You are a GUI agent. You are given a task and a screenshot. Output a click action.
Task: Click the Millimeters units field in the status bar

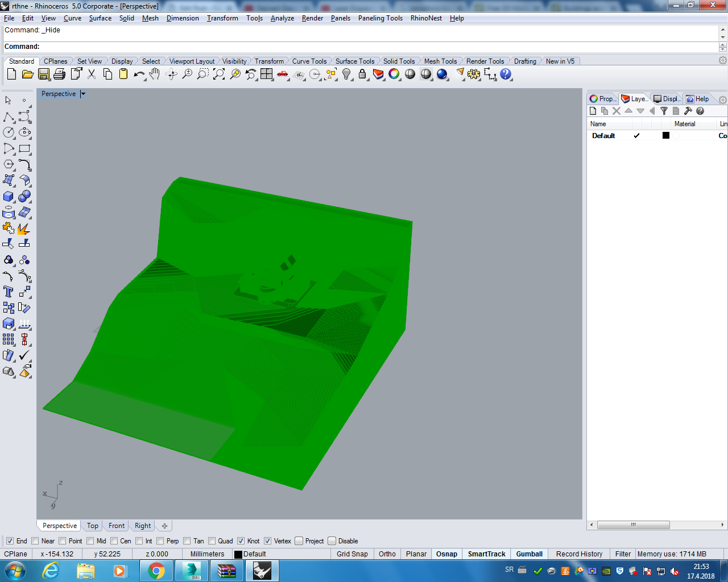208,554
